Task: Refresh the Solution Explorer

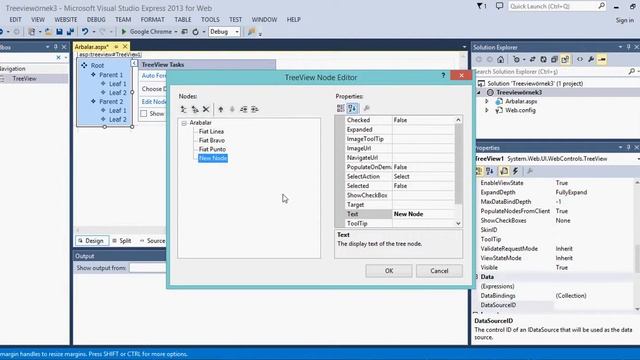Action: click(543, 60)
